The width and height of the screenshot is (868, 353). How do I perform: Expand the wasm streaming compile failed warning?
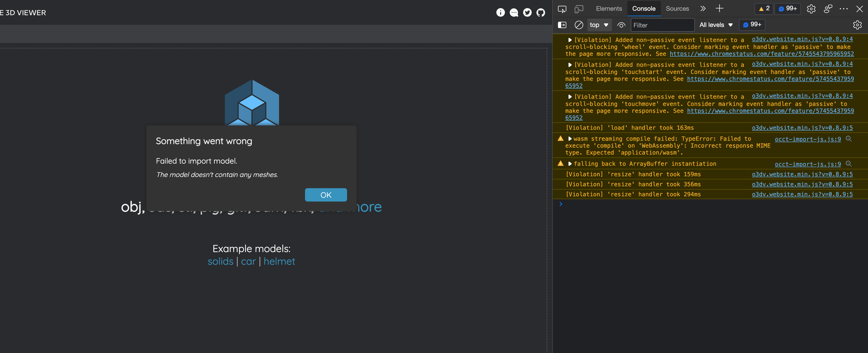point(570,139)
